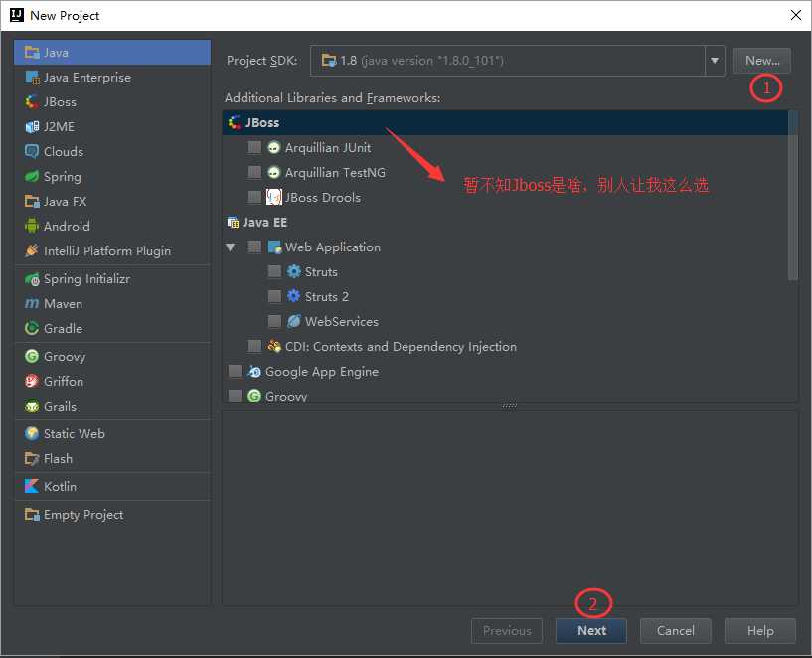Close the New Project dialog
Screen dimensions: 812x658
(x=796, y=16)
